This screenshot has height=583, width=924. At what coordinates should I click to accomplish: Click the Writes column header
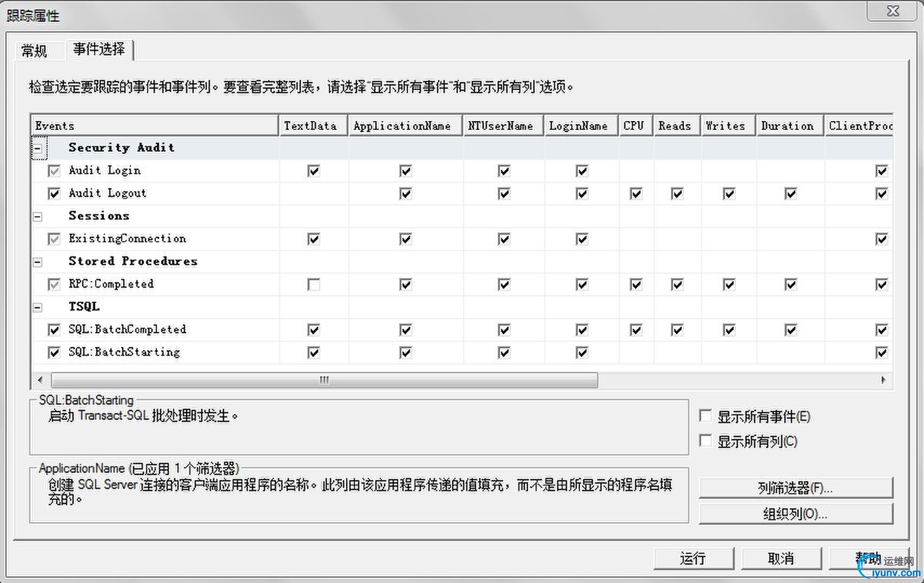point(729,125)
